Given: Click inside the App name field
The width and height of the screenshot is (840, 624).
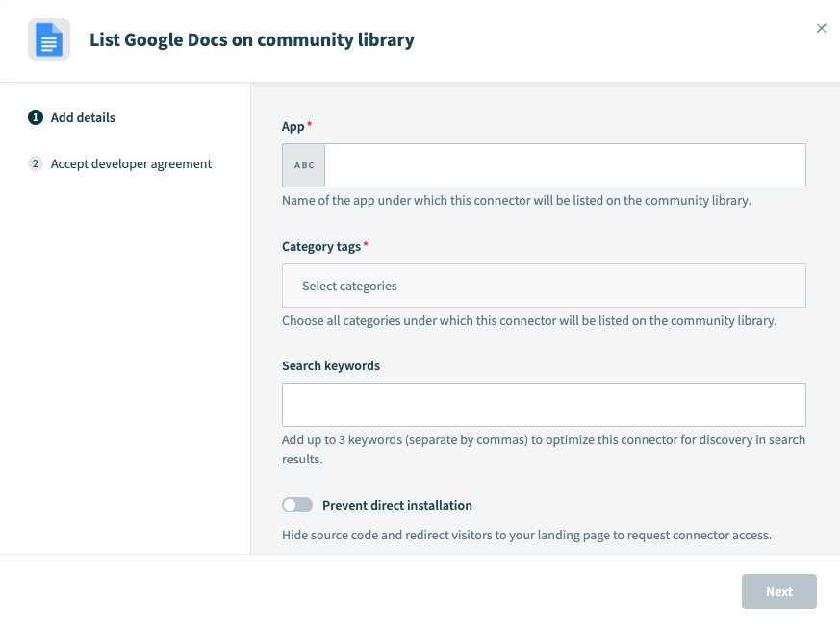Looking at the screenshot, I should 565,164.
